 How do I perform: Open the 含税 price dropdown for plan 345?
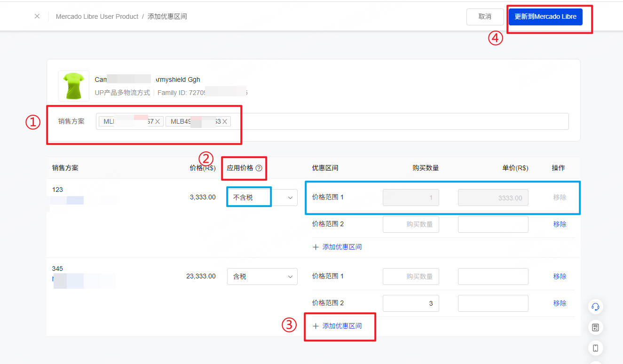coord(262,277)
